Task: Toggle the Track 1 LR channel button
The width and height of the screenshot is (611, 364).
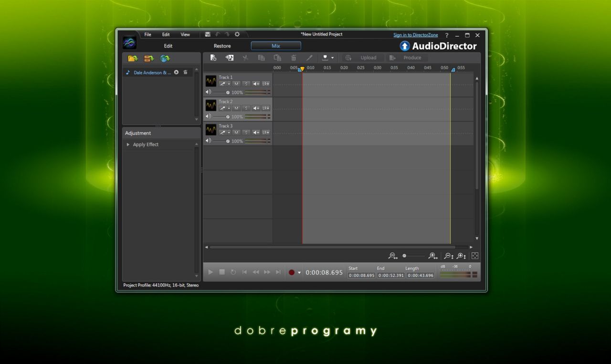Action: (266, 84)
